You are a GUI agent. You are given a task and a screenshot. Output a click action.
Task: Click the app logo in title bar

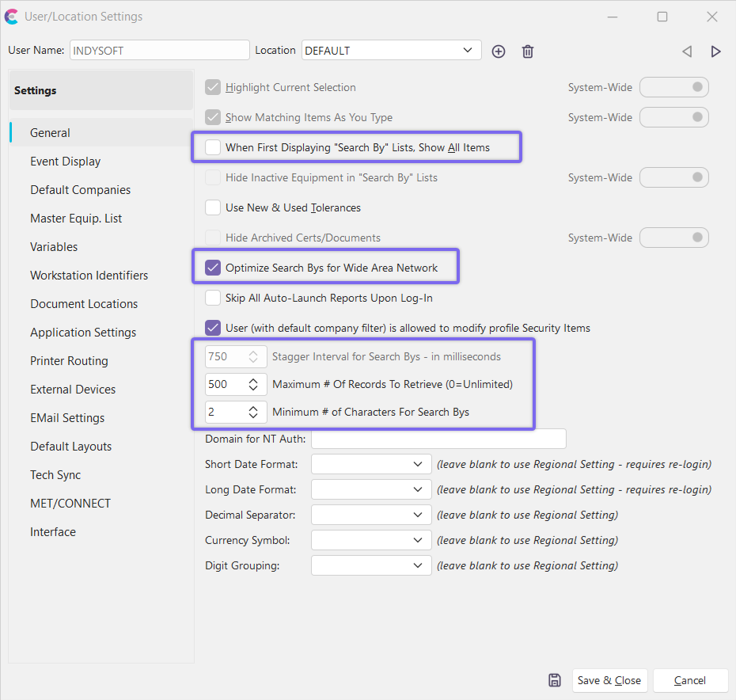click(x=12, y=17)
